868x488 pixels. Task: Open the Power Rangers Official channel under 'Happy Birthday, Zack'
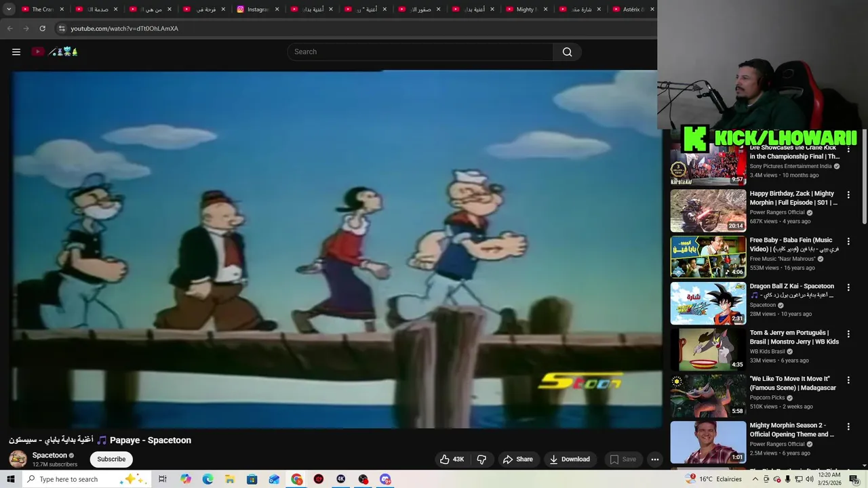[x=777, y=212]
